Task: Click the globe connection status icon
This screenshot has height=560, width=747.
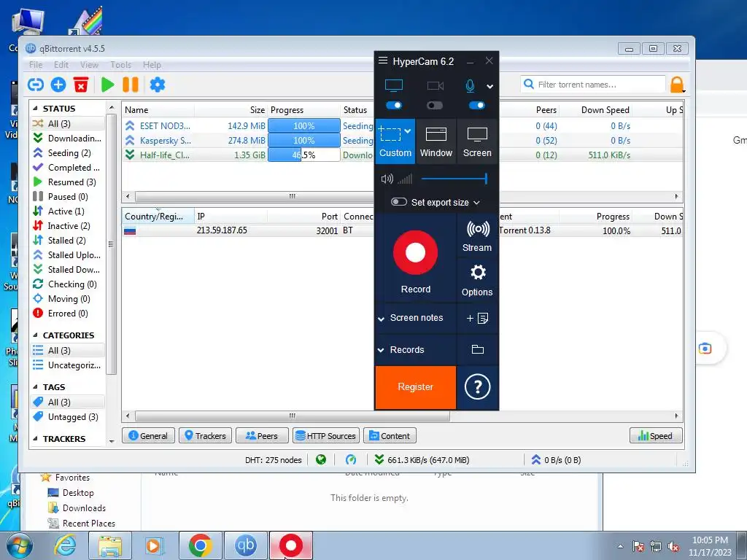Action: click(x=321, y=459)
